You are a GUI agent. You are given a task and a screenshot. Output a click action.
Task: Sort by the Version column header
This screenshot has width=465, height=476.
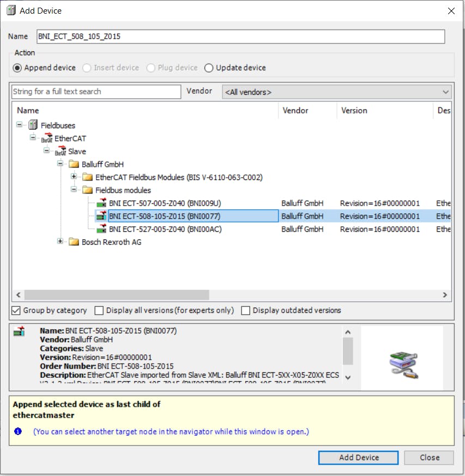tap(385, 111)
